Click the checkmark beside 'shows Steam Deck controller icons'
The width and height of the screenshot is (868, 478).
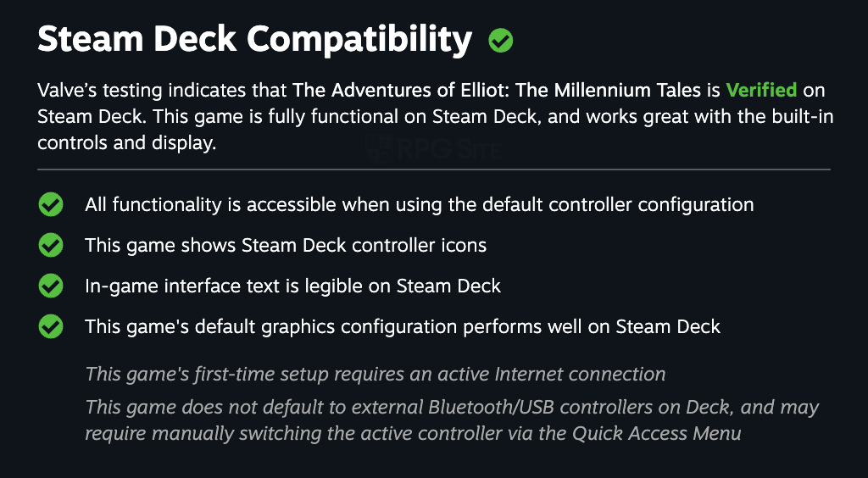click(51, 246)
